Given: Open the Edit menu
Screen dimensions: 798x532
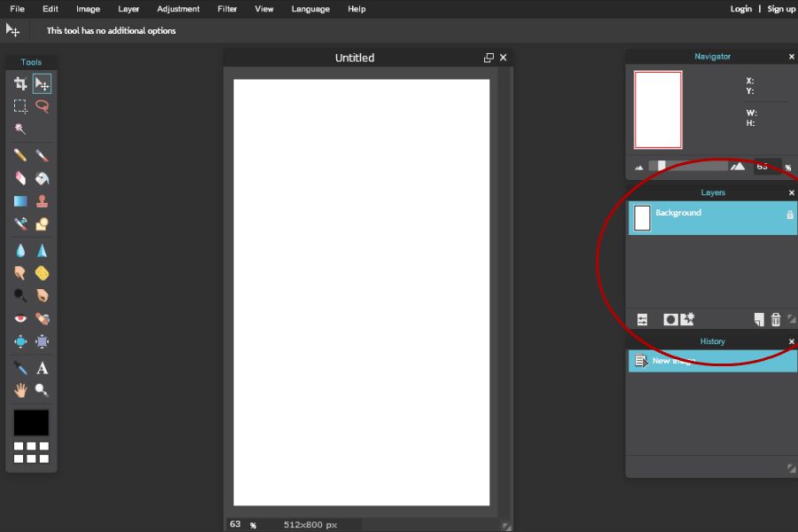Looking at the screenshot, I should click(51, 9).
